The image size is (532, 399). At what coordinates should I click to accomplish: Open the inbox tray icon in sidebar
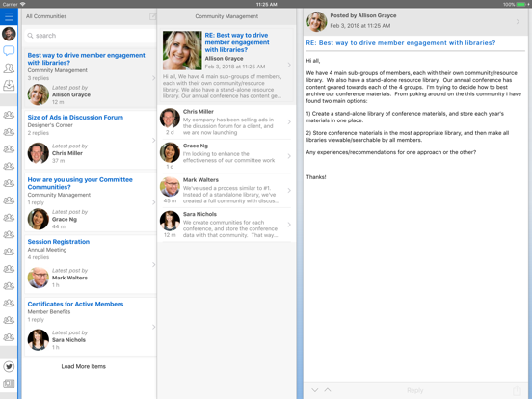(x=9, y=85)
